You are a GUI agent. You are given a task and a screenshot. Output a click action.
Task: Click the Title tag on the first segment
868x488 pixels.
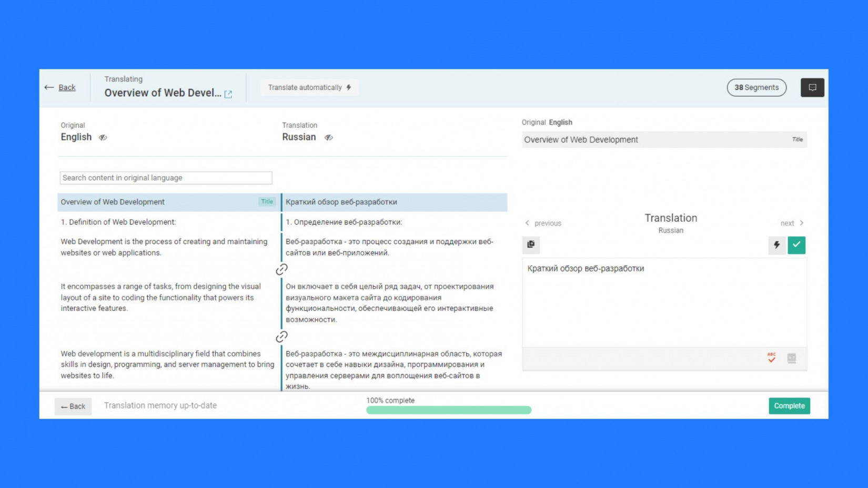tap(267, 201)
